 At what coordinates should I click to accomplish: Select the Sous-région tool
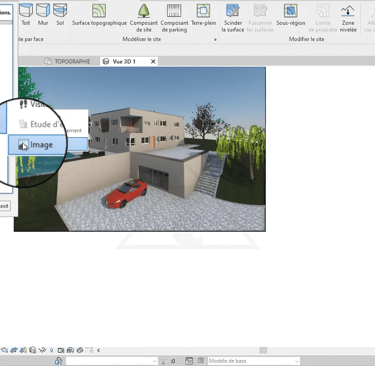(x=291, y=15)
